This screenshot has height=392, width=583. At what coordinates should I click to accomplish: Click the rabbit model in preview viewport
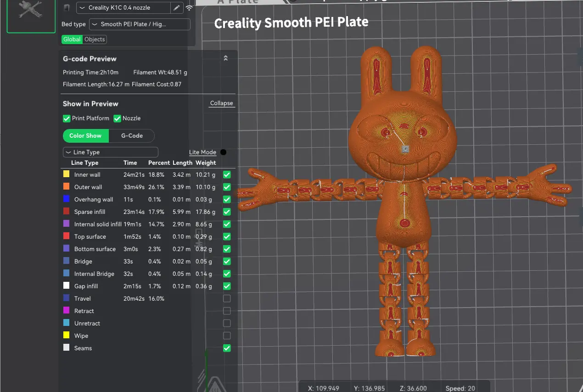[404, 202]
